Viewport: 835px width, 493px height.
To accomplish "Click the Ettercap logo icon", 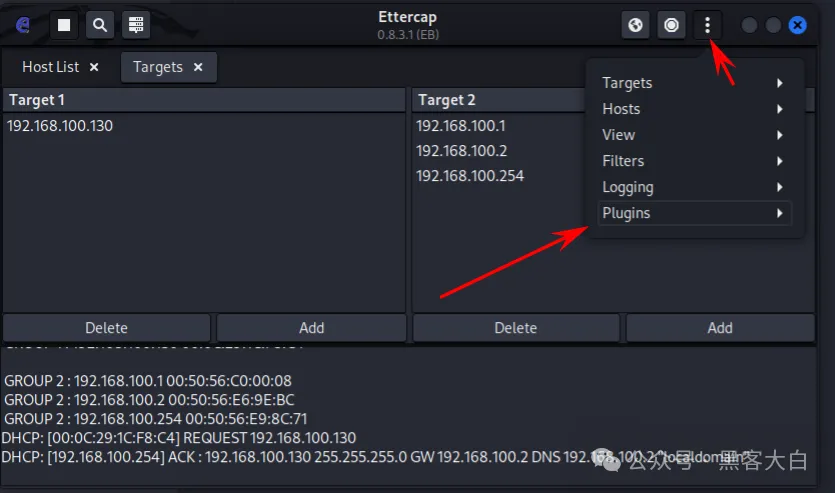I will pos(23,25).
